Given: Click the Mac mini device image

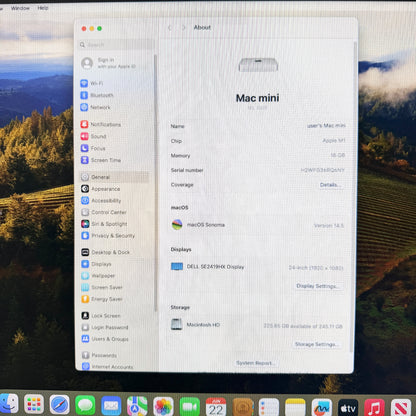Looking at the screenshot, I should point(258,65).
